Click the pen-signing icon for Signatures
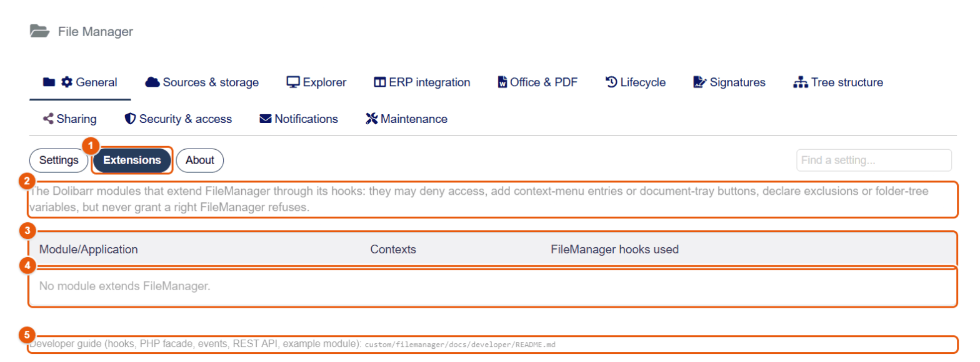This screenshot has height=362, width=980. (700, 82)
